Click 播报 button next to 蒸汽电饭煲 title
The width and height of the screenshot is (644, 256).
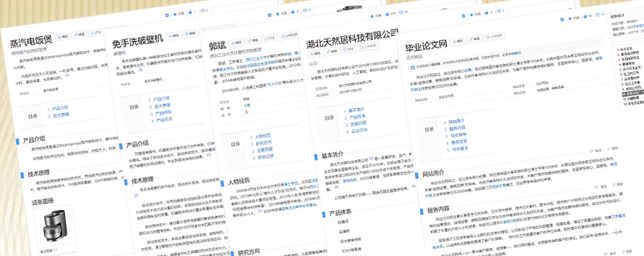click(x=63, y=36)
